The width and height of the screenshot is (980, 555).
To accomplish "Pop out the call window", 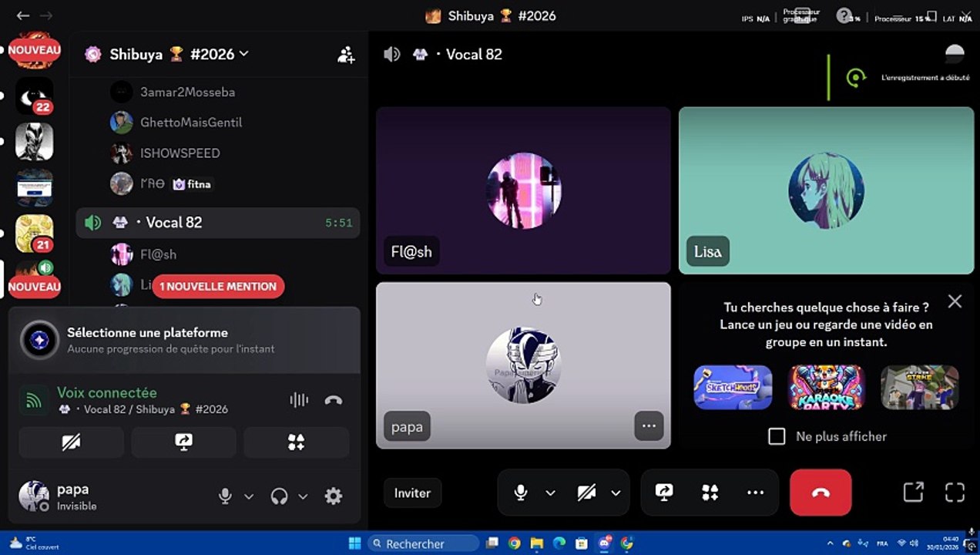I will point(913,493).
